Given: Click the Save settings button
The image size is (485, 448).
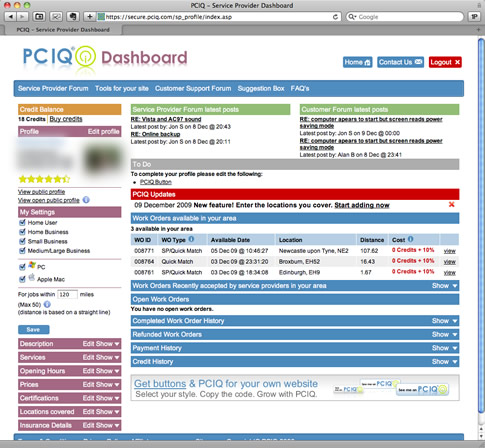Looking at the screenshot, I should coord(34,329).
